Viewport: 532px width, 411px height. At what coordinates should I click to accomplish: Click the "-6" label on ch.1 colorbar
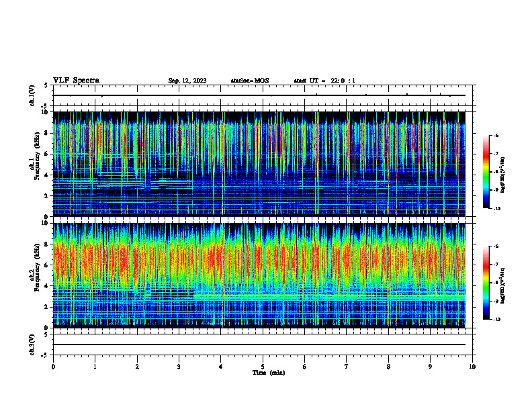(496, 136)
